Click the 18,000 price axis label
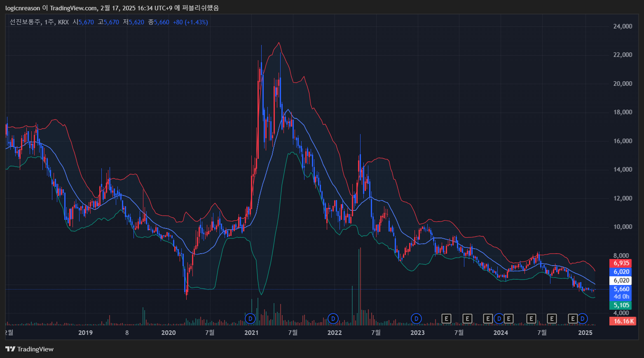644x358 pixels. (x=623, y=112)
